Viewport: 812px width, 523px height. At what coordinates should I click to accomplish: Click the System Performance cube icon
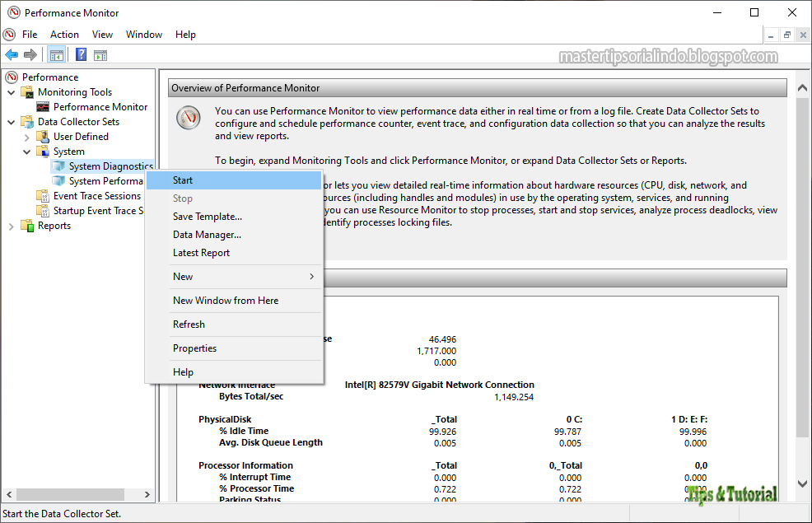point(59,180)
